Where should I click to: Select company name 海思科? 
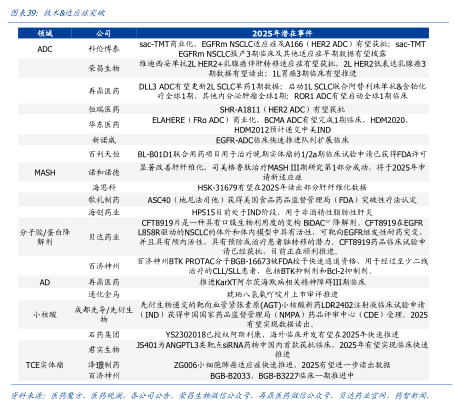104,187
